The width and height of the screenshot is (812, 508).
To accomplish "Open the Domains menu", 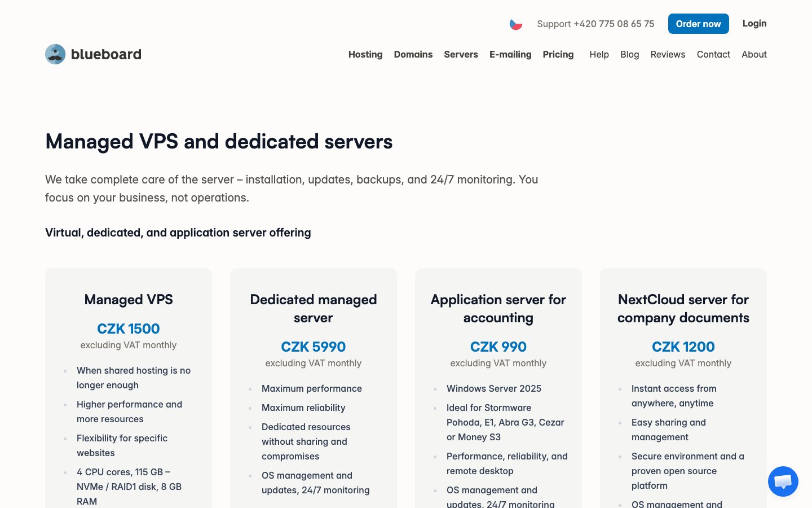I will 413,54.
